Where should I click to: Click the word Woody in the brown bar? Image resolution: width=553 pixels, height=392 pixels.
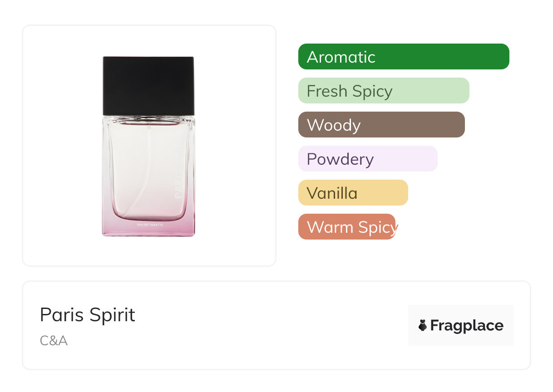click(334, 125)
